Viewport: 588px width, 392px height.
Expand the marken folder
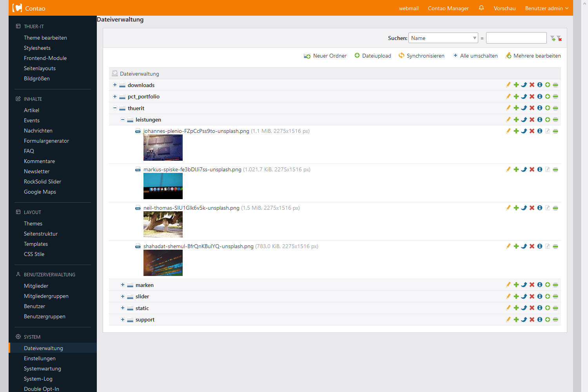(x=123, y=285)
